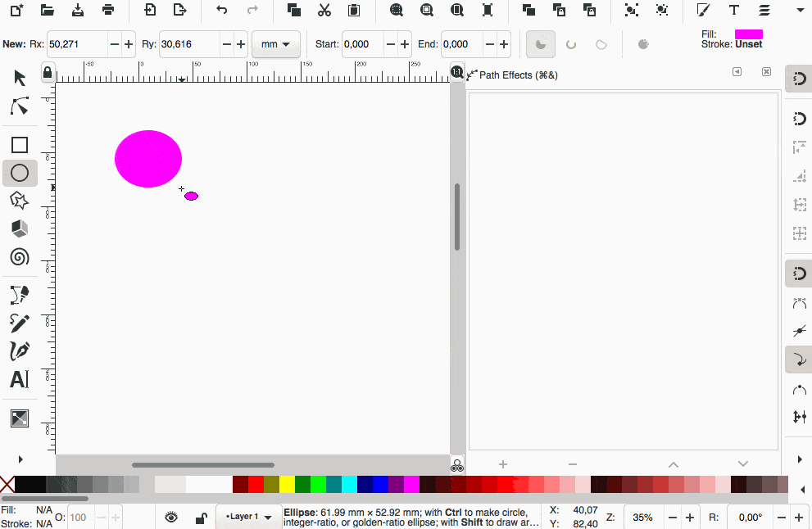This screenshot has width=812, height=529.
Task: Click the vertical canvas scrollbar
Action: coord(457,217)
